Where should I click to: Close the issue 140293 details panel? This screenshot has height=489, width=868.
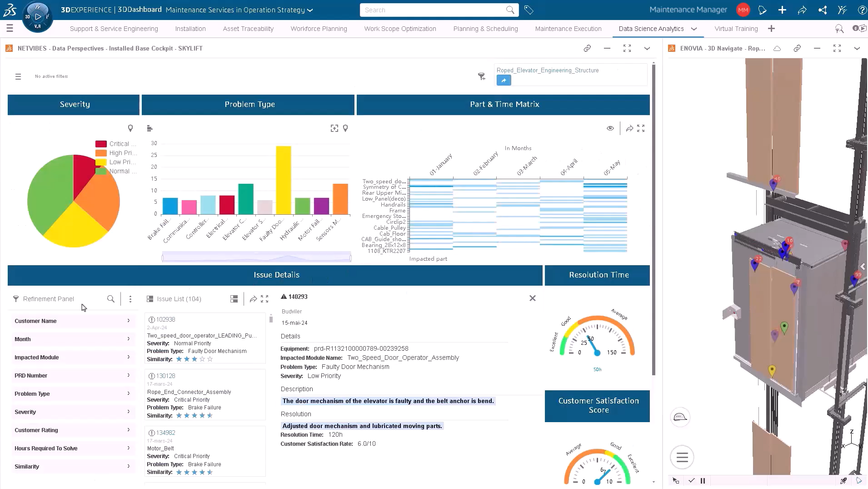pyautogui.click(x=533, y=298)
